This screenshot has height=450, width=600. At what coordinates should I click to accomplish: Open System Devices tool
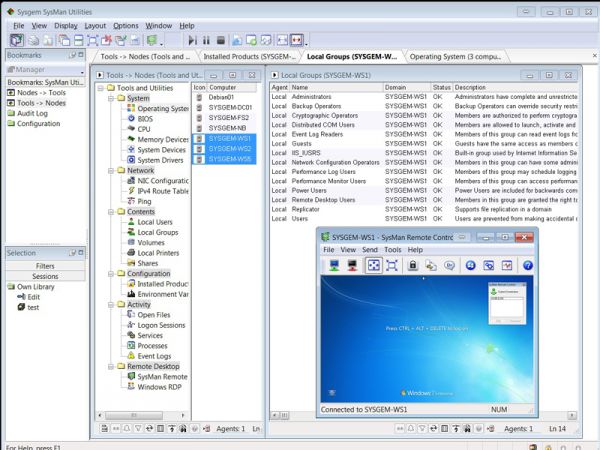[x=161, y=150]
